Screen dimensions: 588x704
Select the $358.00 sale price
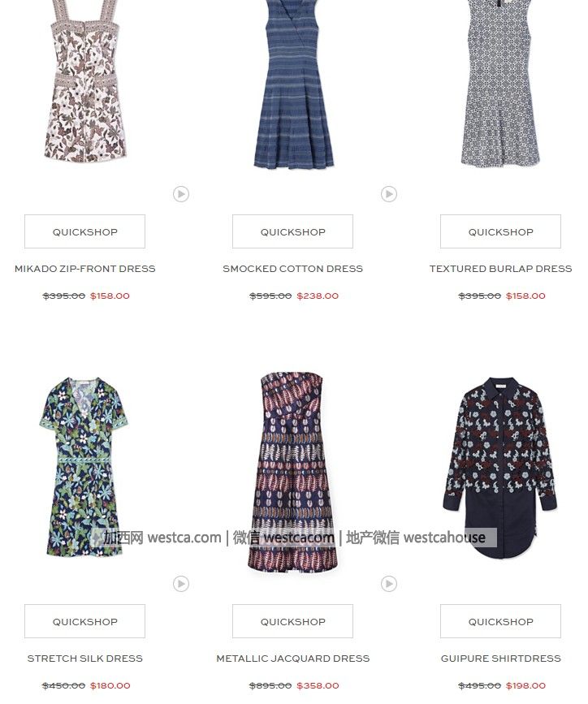[x=318, y=685]
